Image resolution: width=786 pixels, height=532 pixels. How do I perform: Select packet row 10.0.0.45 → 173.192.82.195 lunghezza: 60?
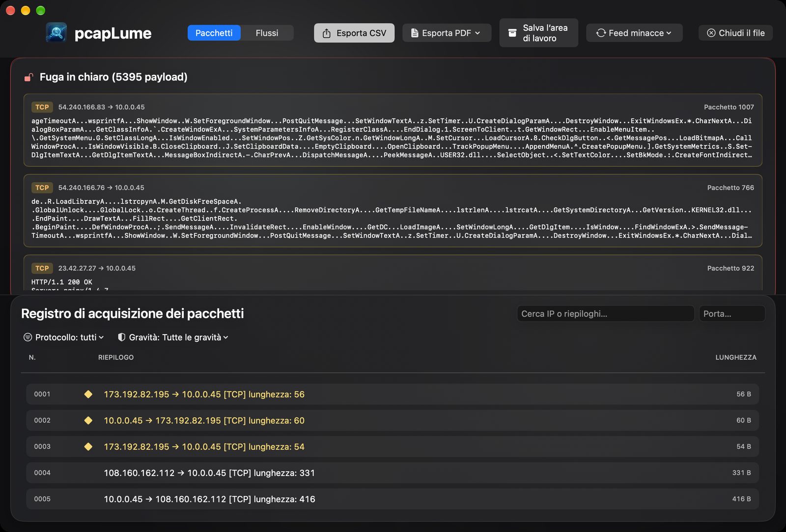(x=393, y=420)
